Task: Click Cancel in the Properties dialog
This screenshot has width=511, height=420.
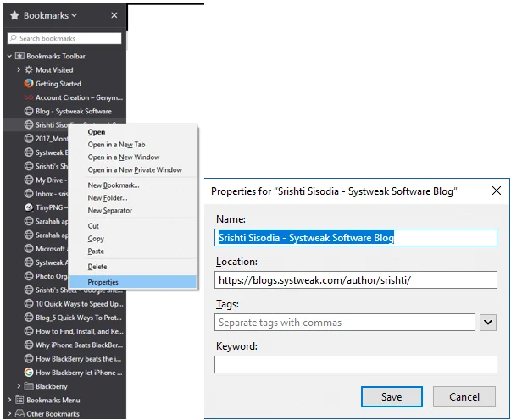Action: pos(464,396)
